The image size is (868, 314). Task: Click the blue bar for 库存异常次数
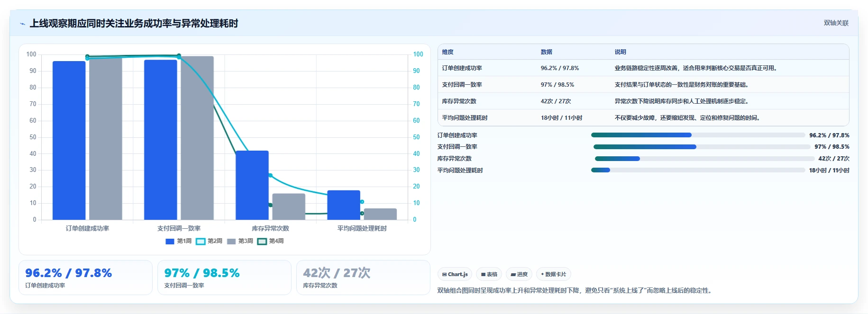252,185
